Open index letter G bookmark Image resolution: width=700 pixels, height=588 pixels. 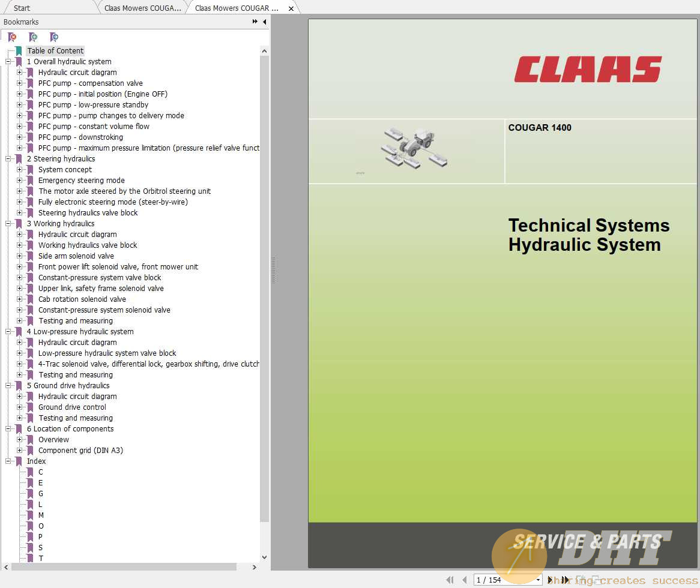click(x=41, y=494)
